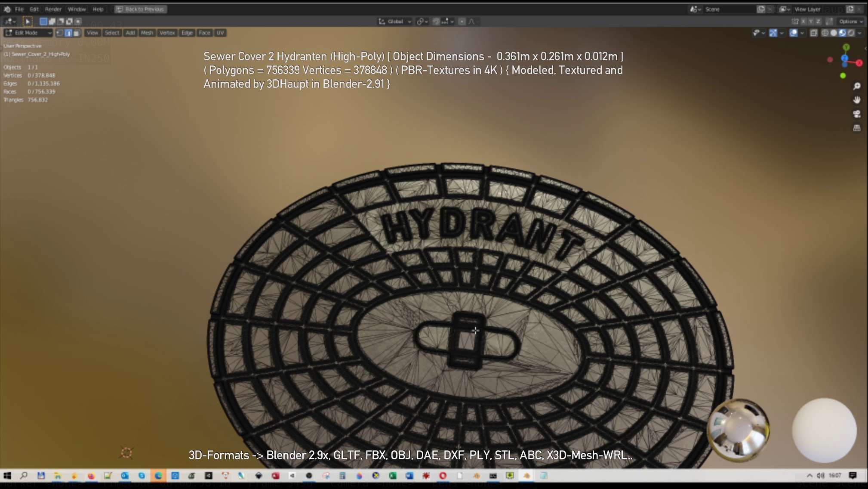The width and height of the screenshot is (868, 489).
Task: Click the red X axis gizmo
Action: click(859, 63)
